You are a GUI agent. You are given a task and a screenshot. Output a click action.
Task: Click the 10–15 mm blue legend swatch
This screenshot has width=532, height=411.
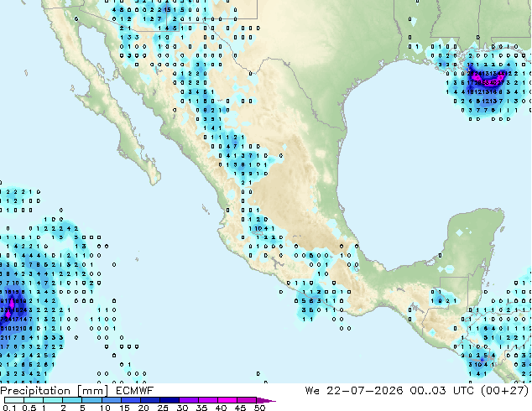(112, 400)
